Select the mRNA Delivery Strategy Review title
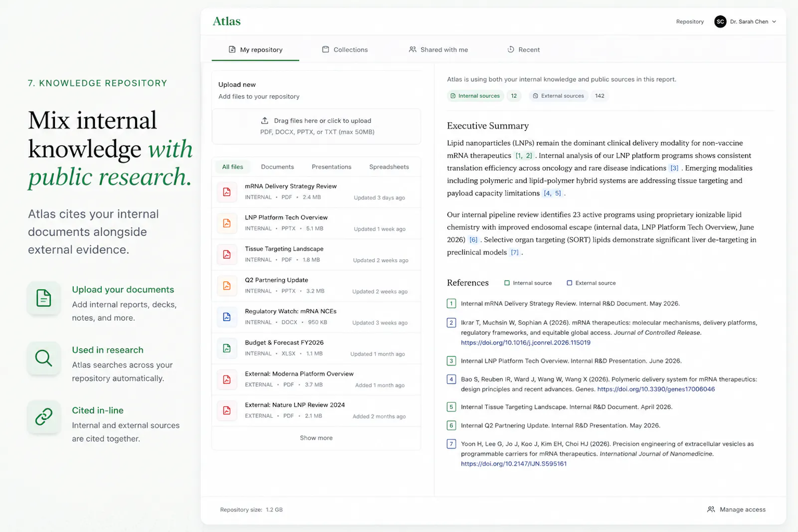This screenshot has width=798, height=532. 291,186
